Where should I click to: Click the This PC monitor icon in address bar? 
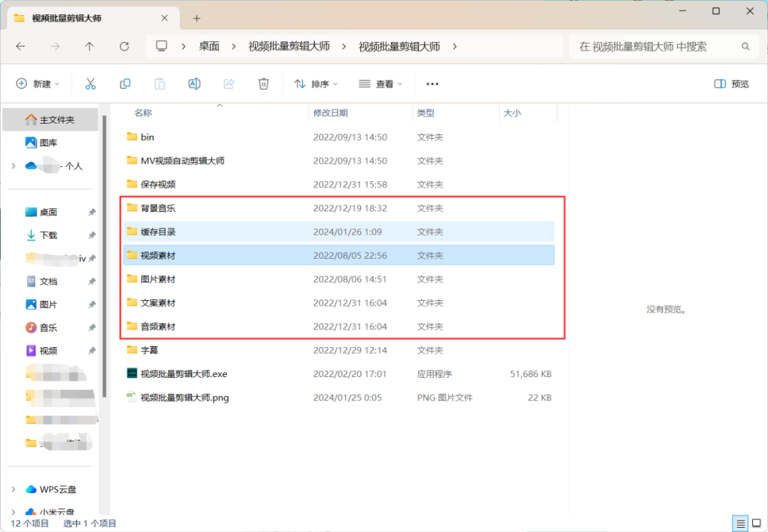click(x=161, y=46)
